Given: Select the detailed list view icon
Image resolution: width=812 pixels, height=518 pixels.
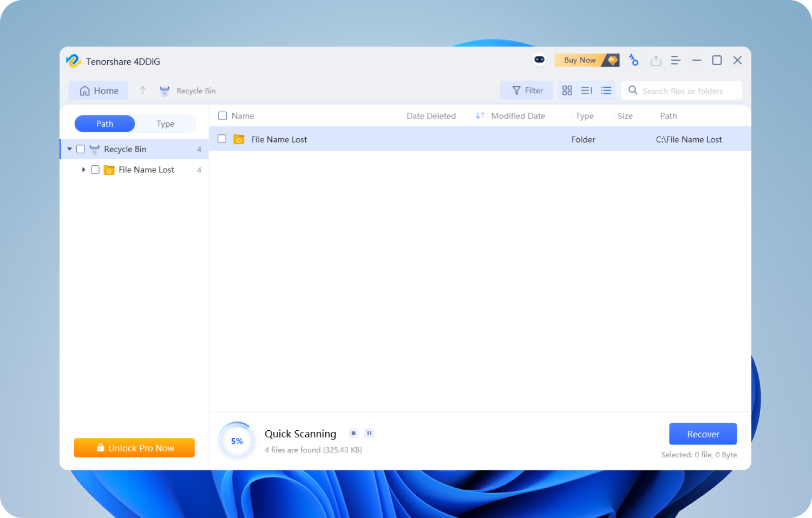Looking at the screenshot, I should pyautogui.click(x=606, y=90).
